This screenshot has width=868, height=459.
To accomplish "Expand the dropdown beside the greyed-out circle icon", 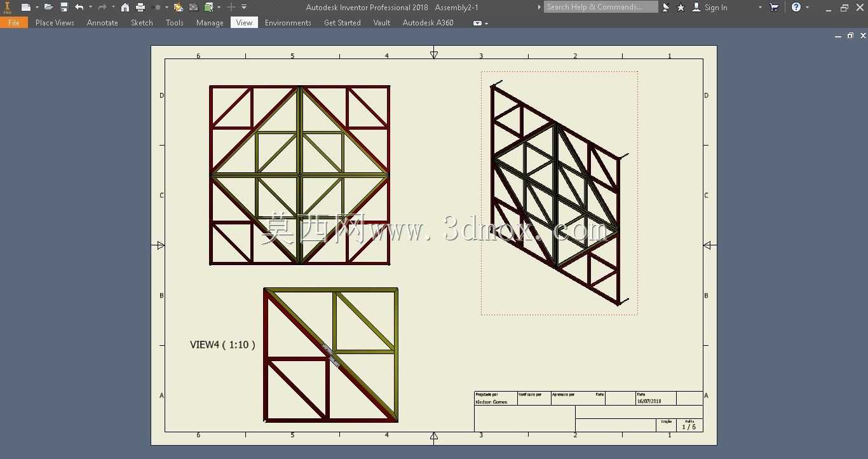I will tap(166, 7).
